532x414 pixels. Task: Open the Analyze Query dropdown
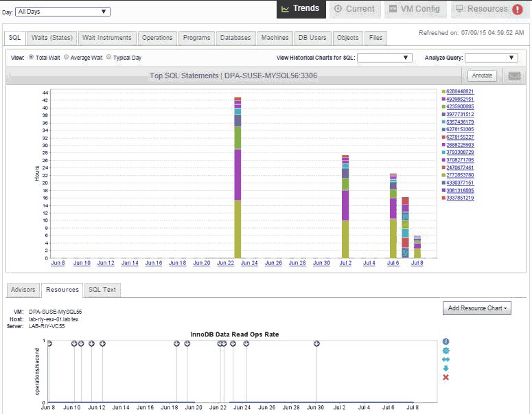click(x=491, y=58)
